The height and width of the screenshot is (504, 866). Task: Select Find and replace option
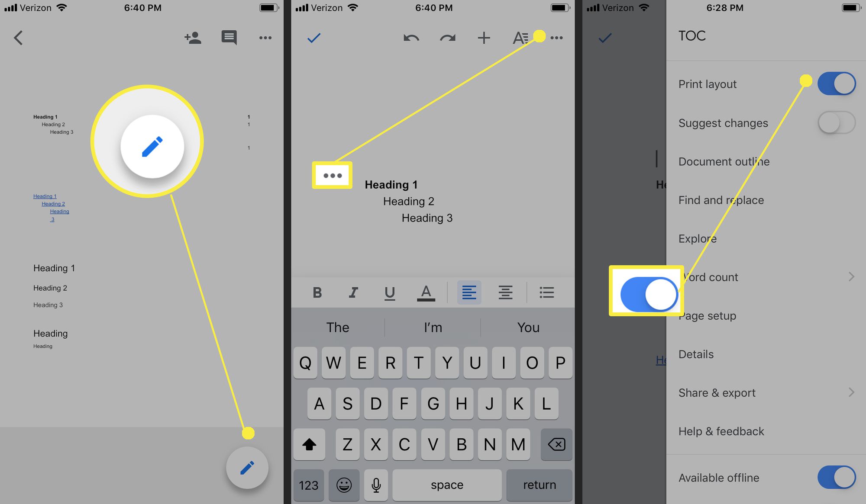point(721,199)
